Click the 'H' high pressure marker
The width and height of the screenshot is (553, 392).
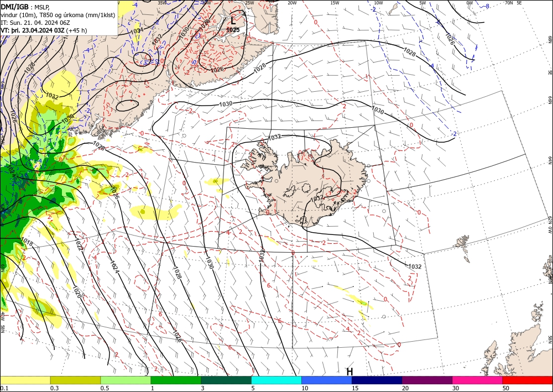pyautogui.click(x=349, y=372)
